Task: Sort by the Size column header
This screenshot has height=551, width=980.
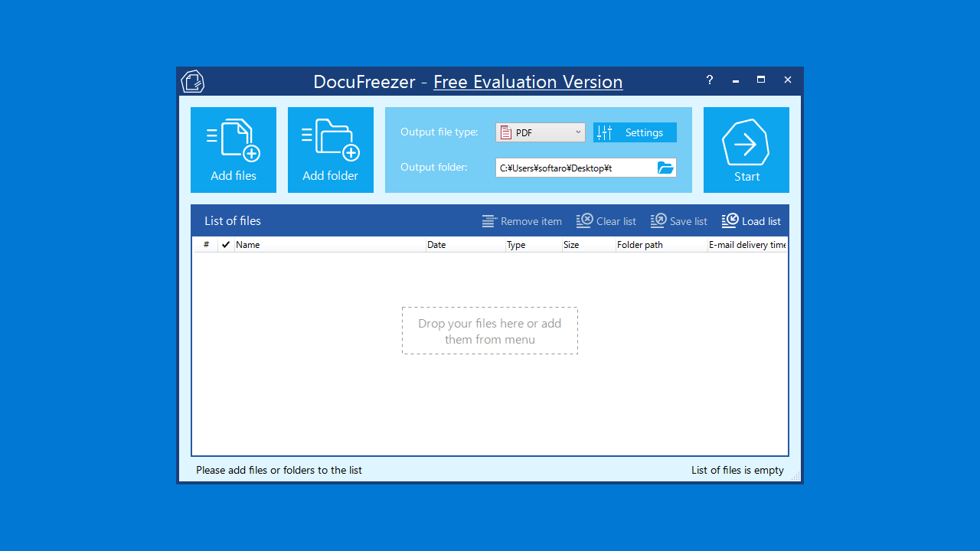Action: click(x=589, y=245)
